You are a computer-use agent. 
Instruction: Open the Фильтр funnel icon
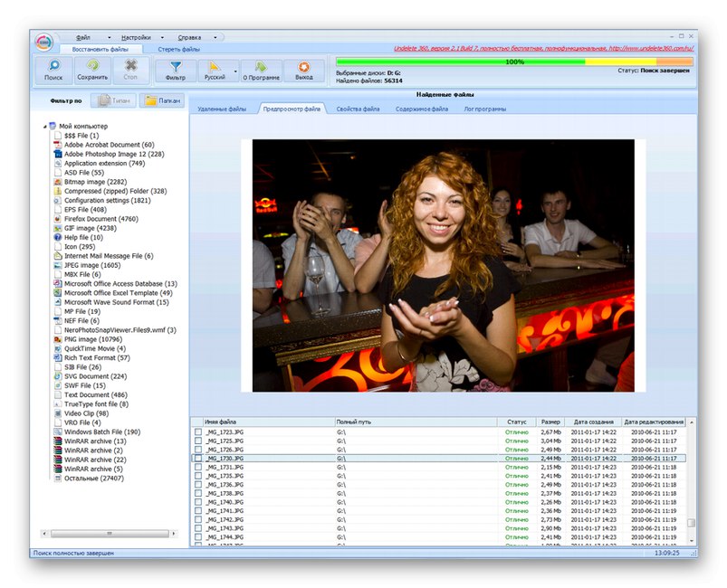coord(175,67)
